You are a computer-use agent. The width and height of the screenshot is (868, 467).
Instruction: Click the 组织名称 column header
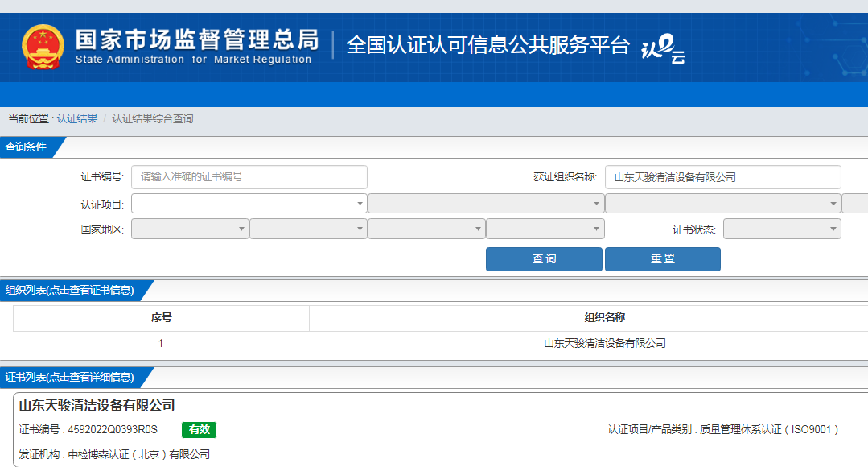(604, 318)
